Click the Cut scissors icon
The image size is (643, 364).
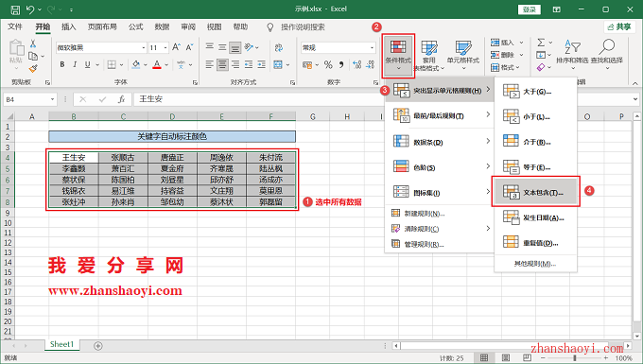tap(33, 43)
